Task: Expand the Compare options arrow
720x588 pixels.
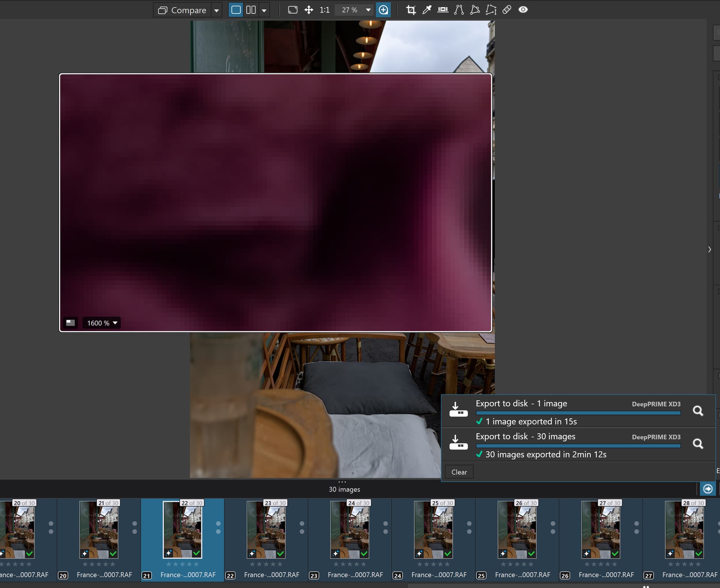Action: [216, 10]
